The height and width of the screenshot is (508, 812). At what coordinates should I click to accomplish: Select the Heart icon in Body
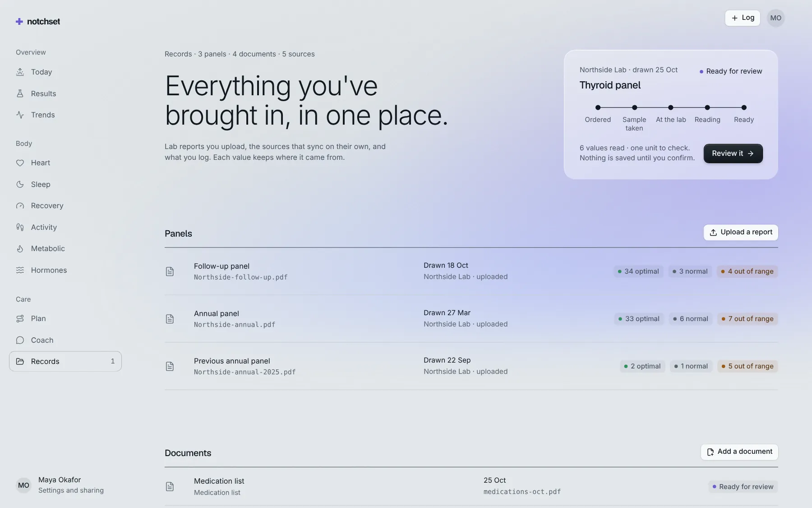tap(20, 163)
